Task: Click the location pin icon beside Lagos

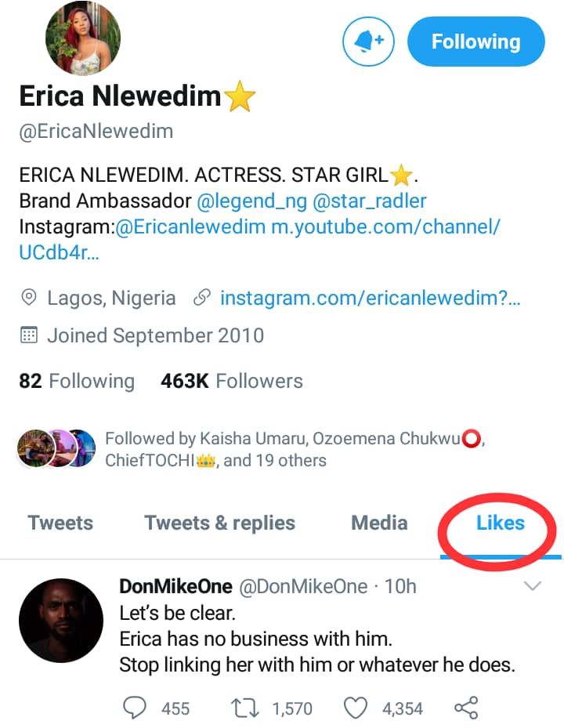Action: (x=29, y=299)
